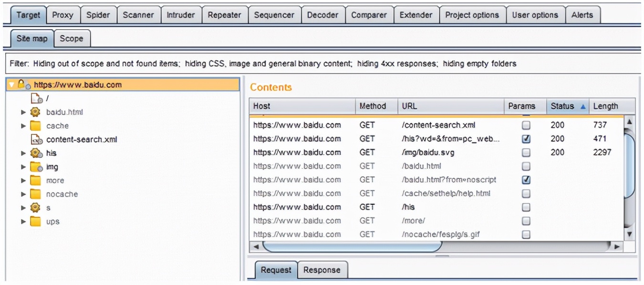Viewport: 644px width, 285px height.
Task: Sort contents by the Host column
Action: (302, 106)
